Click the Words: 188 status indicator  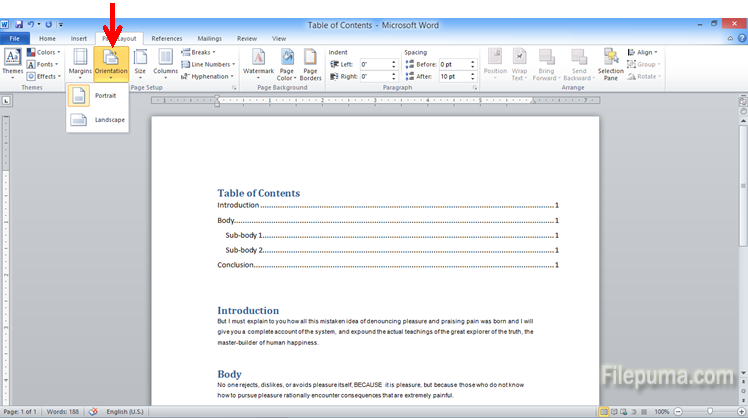click(x=63, y=412)
